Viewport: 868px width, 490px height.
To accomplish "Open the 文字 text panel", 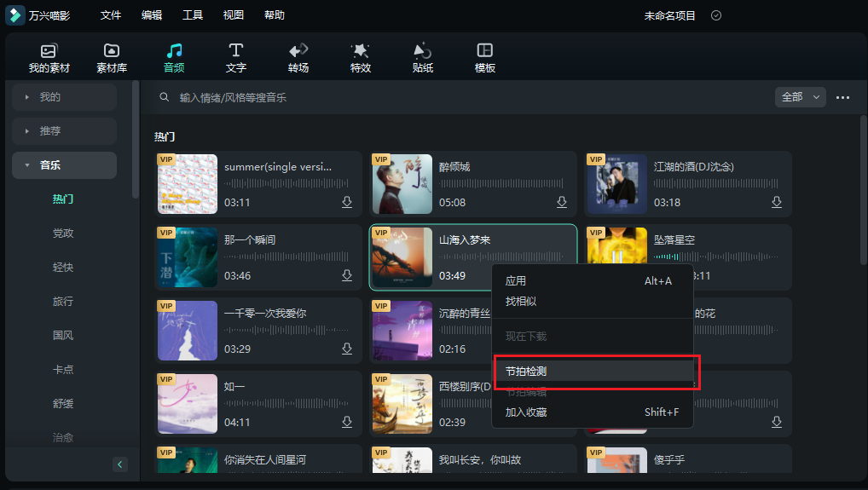I will [236, 59].
